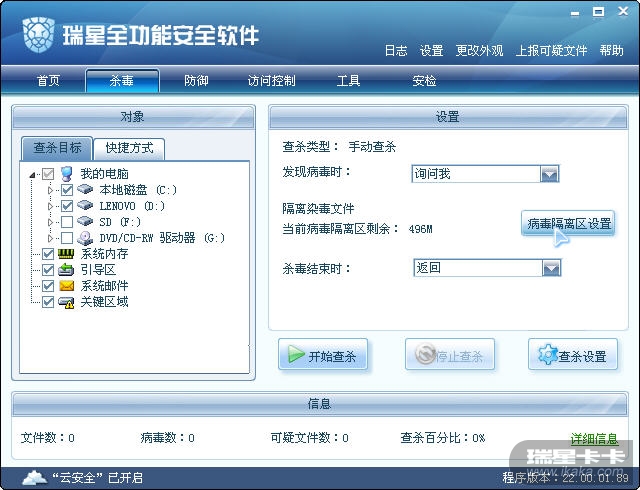Select the 杀毒 tab
Image resolution: width=640 pixels, height=490 pixels.
(x=122, y=80)
